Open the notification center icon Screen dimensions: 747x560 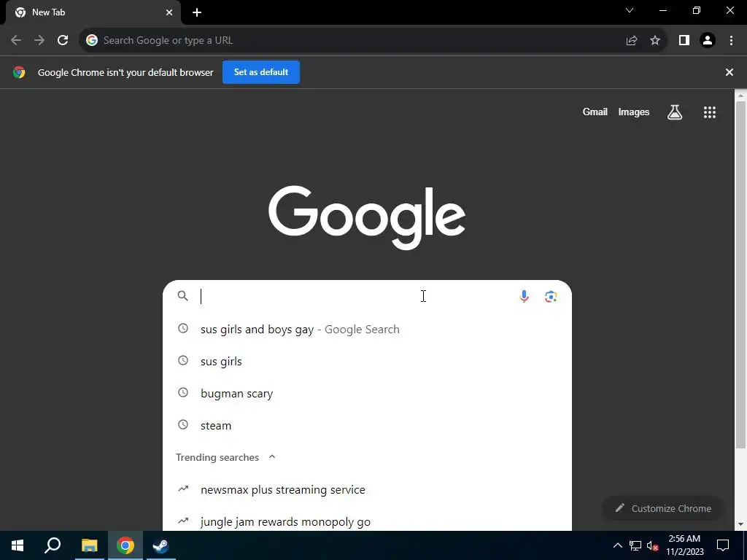723,545
